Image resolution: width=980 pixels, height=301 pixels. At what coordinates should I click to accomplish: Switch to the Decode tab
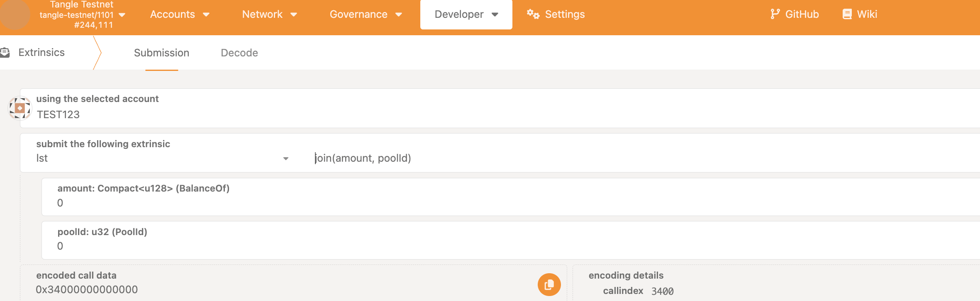click(x=239, y=53)
